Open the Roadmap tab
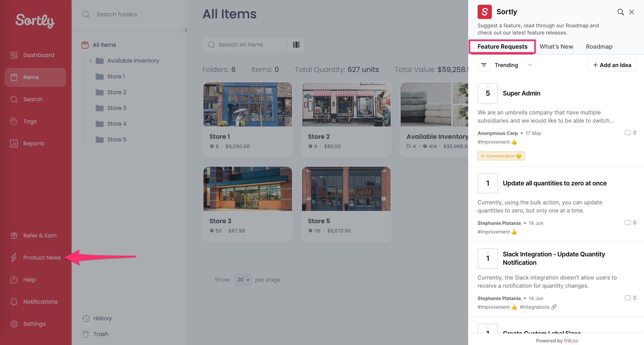This screenshot has width=644, height=345. [599, 47]
